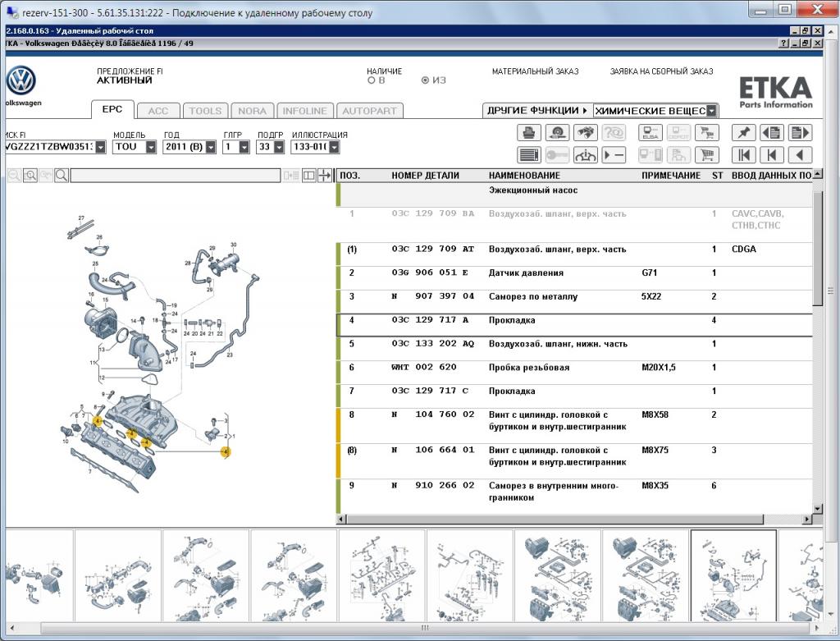
Task: Click the НАИМЕНОВАНИЕ column header
Action: 524,176
